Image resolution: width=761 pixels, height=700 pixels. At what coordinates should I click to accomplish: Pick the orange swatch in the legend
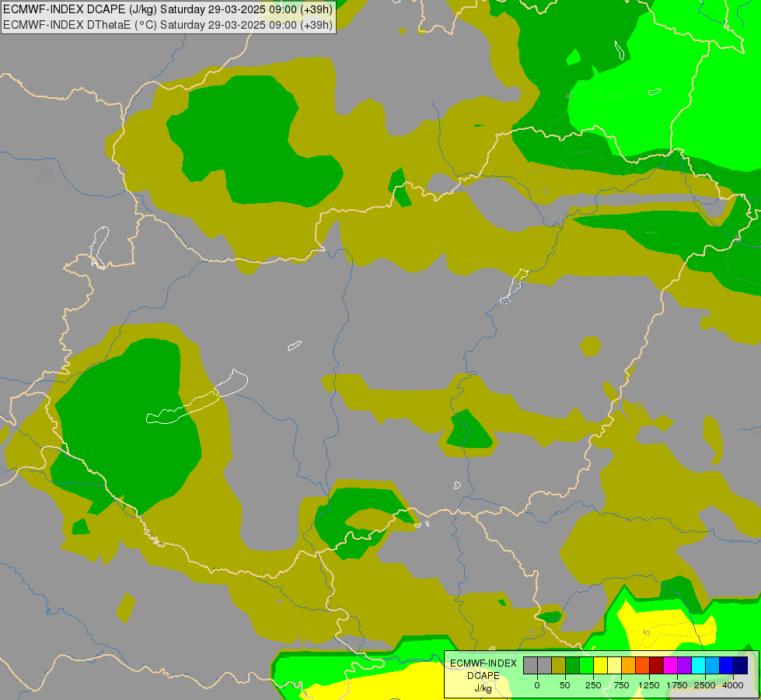tap(629, 665)
